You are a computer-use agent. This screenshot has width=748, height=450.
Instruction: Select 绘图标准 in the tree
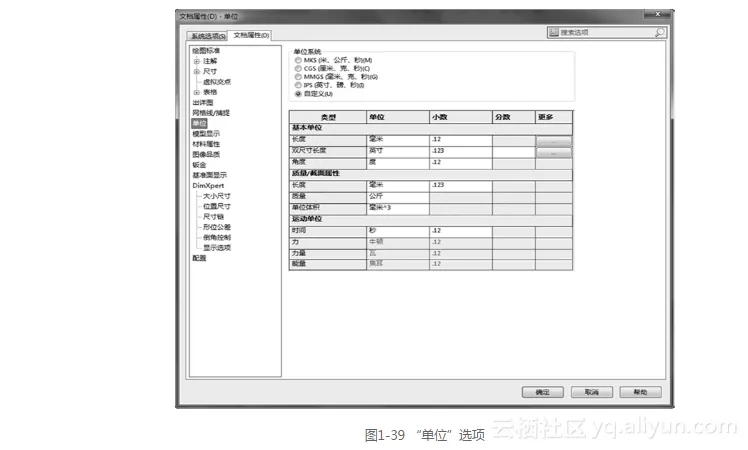206,51
